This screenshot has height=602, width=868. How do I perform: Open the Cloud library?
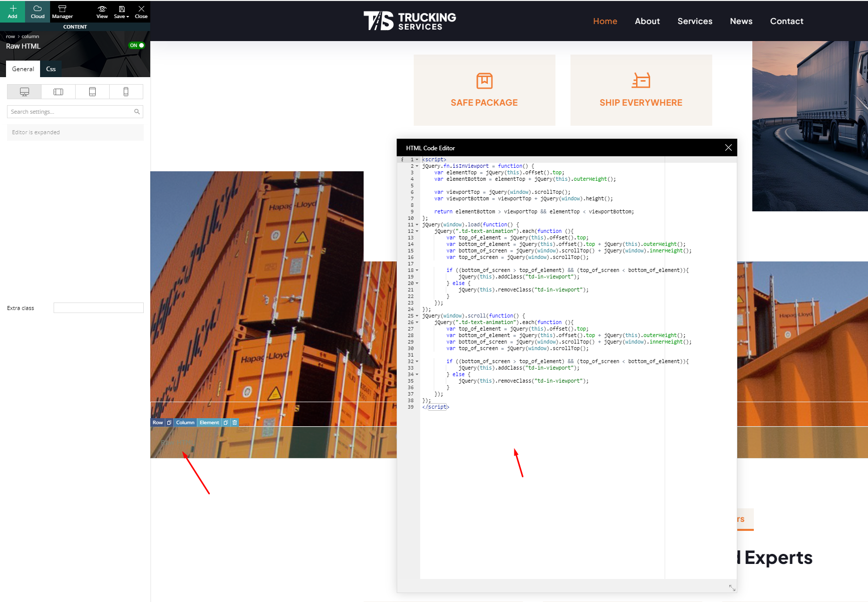point(38,12)
